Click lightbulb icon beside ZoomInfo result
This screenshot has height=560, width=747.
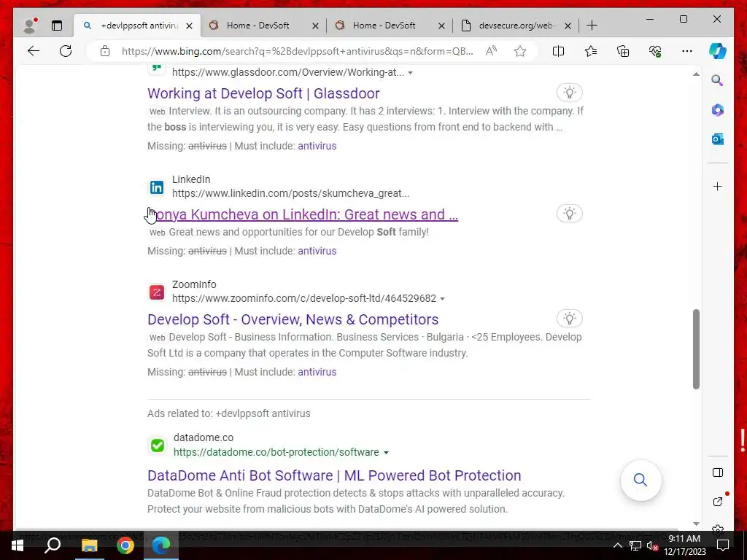pos(569,319)
